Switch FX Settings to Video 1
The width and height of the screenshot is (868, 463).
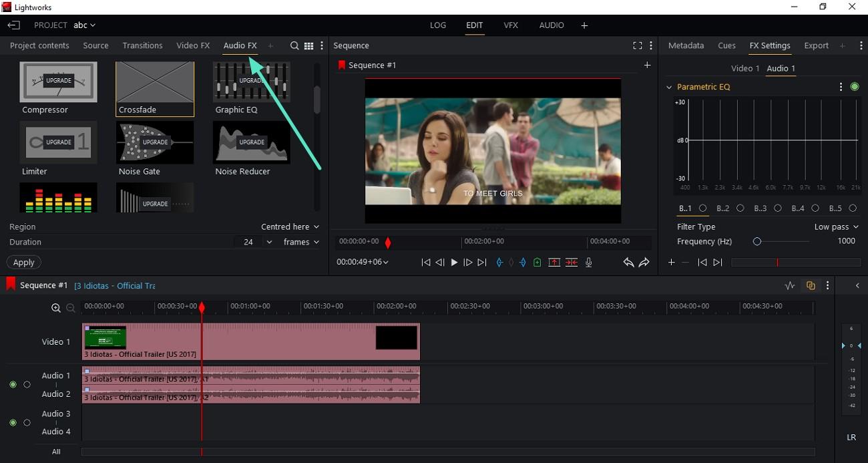(x=745, y=68)
